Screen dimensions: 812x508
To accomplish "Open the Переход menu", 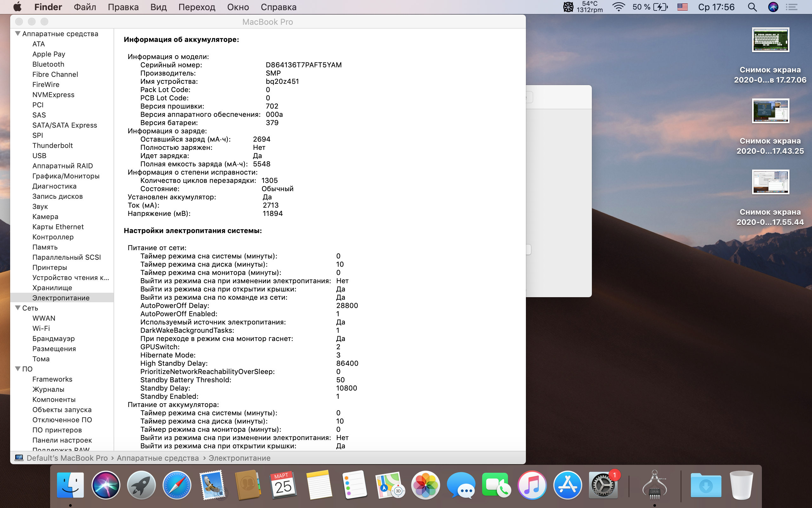I will pyautogui.click(x=197, y=7).
